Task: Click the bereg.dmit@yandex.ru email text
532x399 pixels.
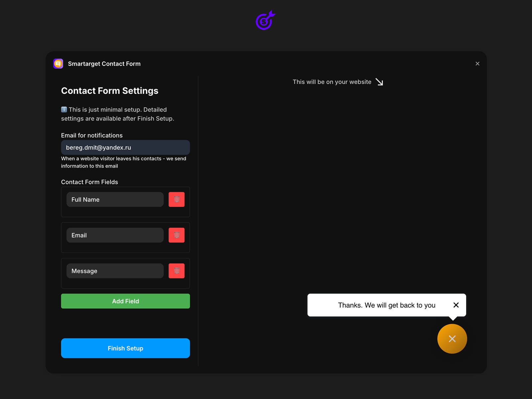Action: click(98, 147)
